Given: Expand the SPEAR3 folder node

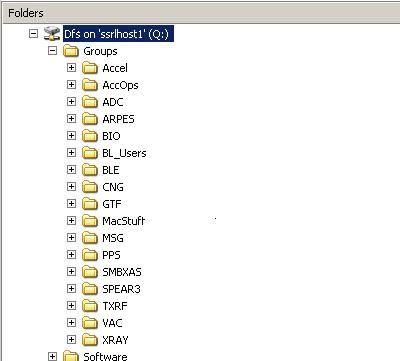Looking at the screenshot, I should click(71, 289).
